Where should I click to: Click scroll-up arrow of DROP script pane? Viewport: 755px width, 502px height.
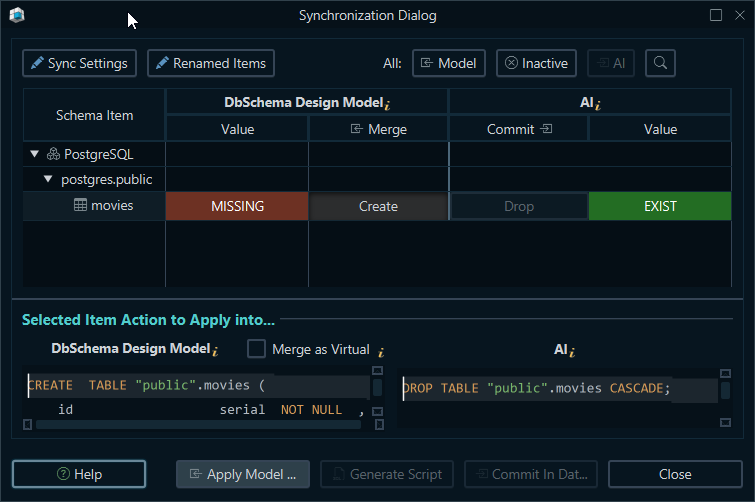pos(725,373)
